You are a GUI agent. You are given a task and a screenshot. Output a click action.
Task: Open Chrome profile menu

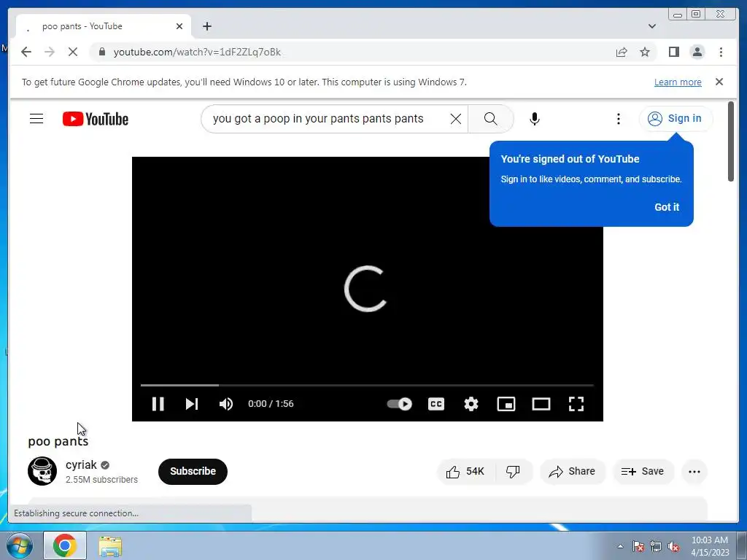pos(697,52)
